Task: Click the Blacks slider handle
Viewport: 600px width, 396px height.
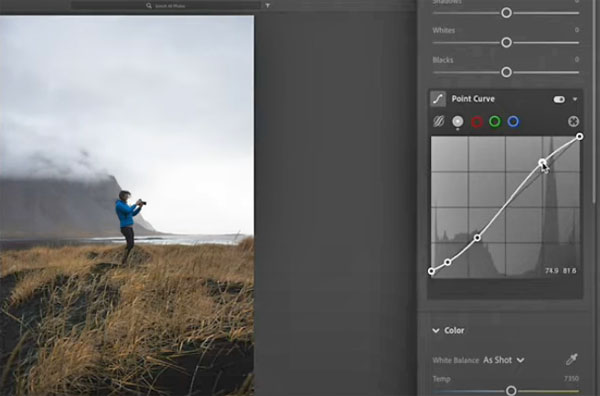Action: click(506, 72)
